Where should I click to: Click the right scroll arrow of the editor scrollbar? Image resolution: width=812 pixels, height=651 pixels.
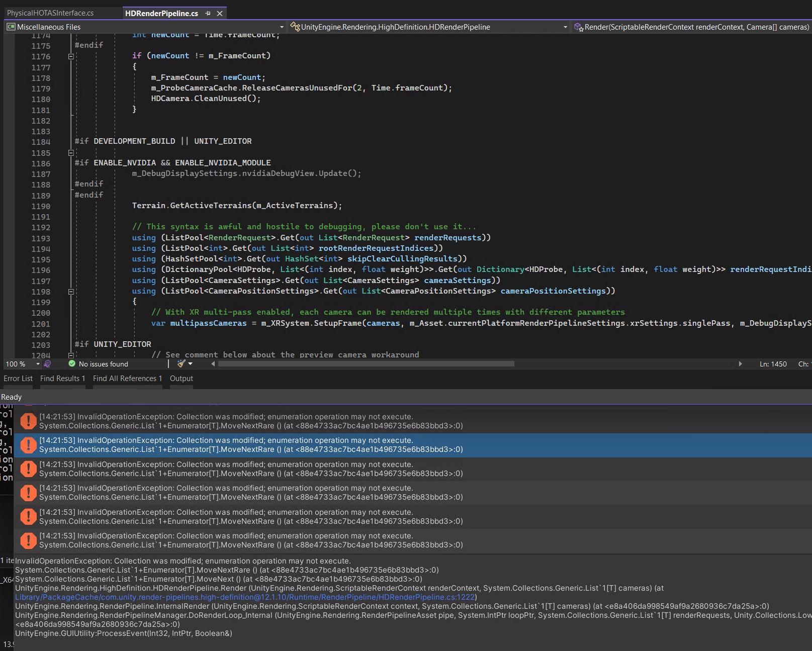click(x=740, y=364)
